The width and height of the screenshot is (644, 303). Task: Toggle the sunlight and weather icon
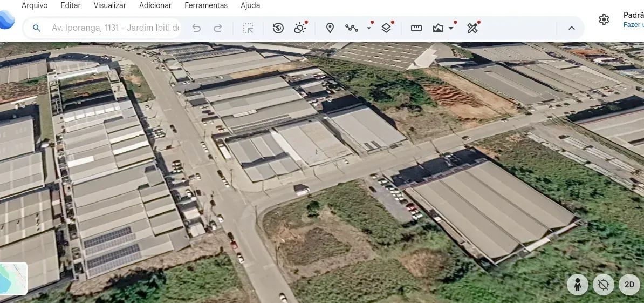pyautogui.click(x=299, y=28)
